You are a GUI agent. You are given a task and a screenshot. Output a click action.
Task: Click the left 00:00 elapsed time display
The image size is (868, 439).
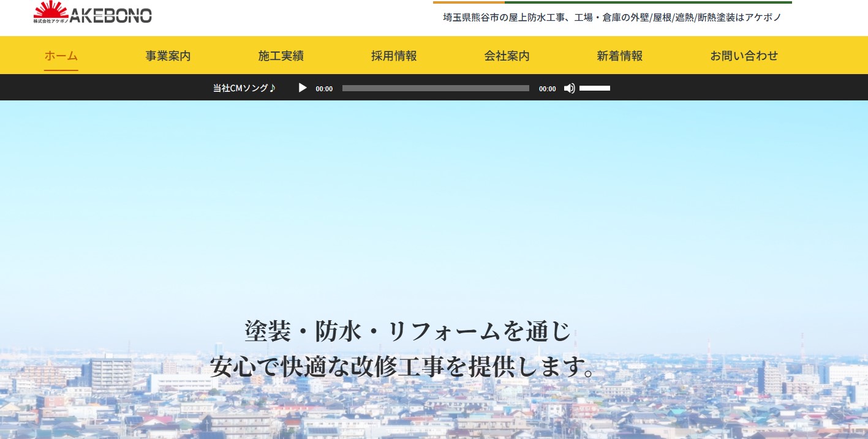click(323, 88)
